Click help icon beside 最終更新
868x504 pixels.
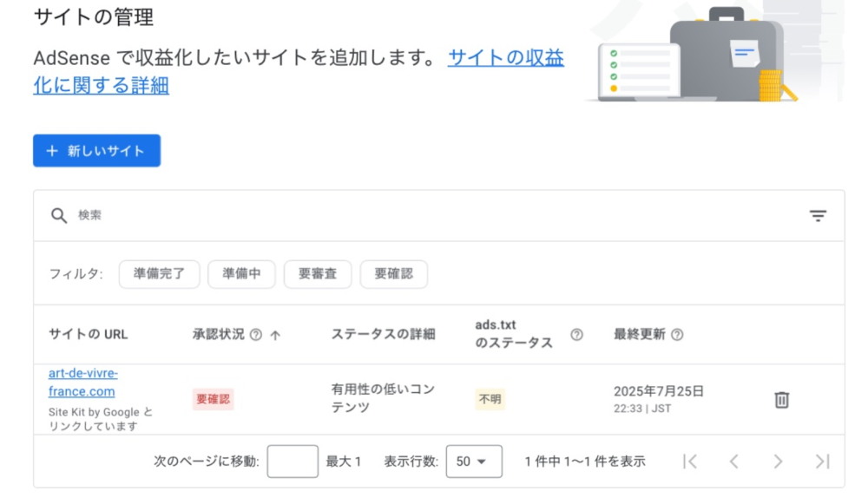pos(677,335)
